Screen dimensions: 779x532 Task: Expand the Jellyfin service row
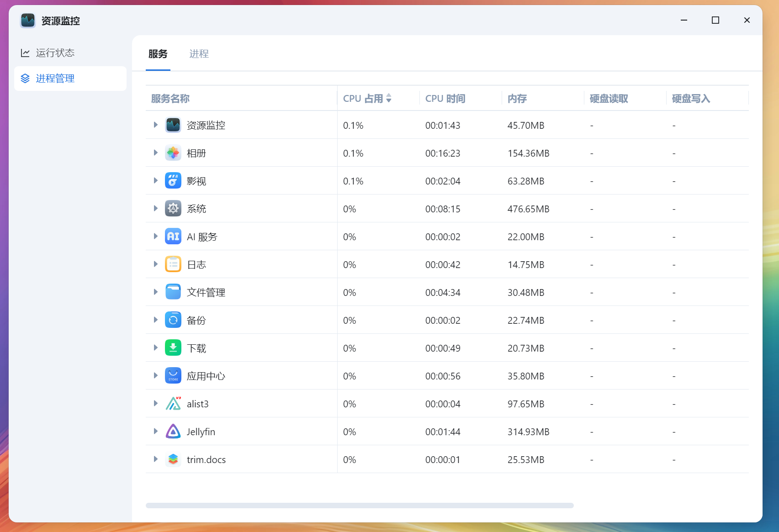click(x=156, y=432)
